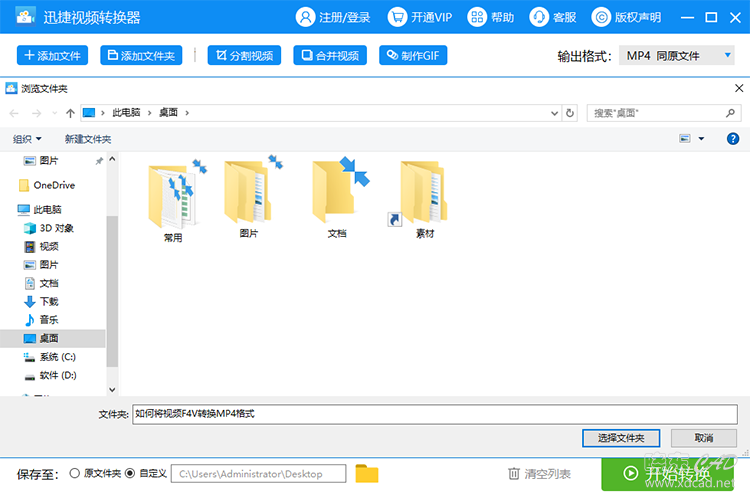
Task: Open the recent locations dropdown arrow
Action: click(x=55, y=113)
